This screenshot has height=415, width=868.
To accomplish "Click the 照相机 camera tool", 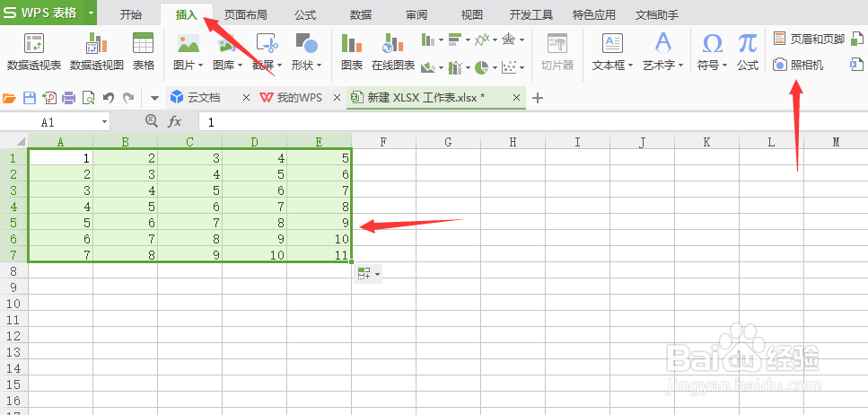I will click(x=798, y=65).
